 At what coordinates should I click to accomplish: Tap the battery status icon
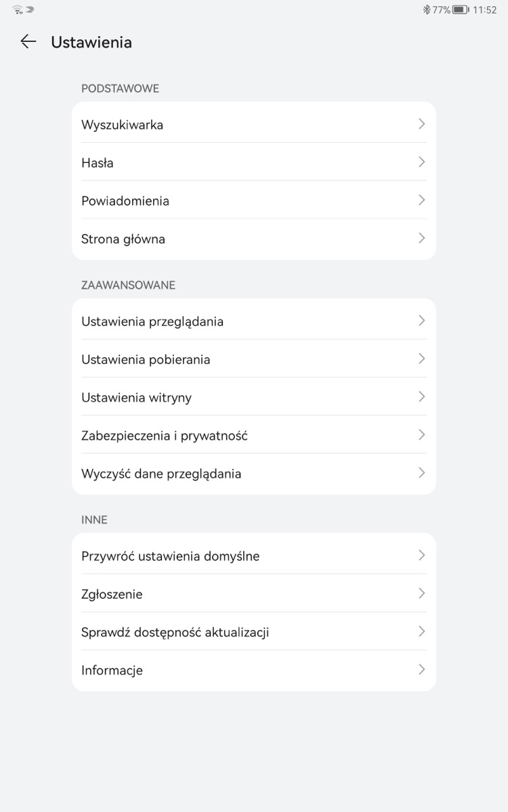pos(461,10)
